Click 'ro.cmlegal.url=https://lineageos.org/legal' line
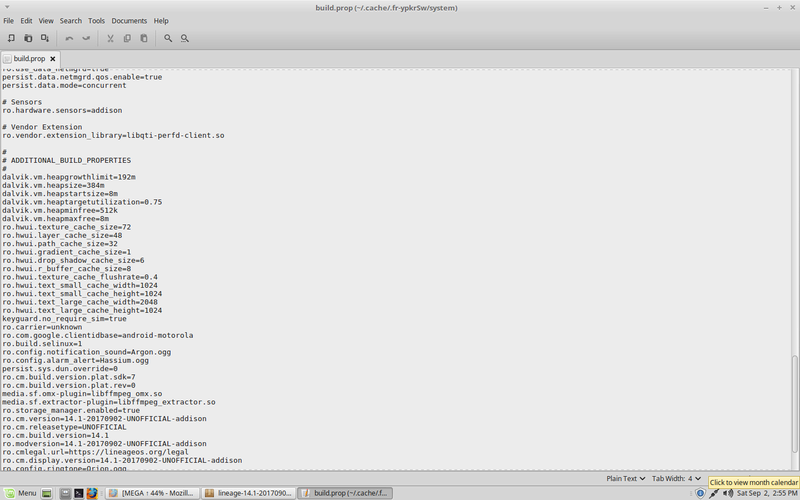Image resolution: width=800 pixels, height=500 pixels. [95, 452]
